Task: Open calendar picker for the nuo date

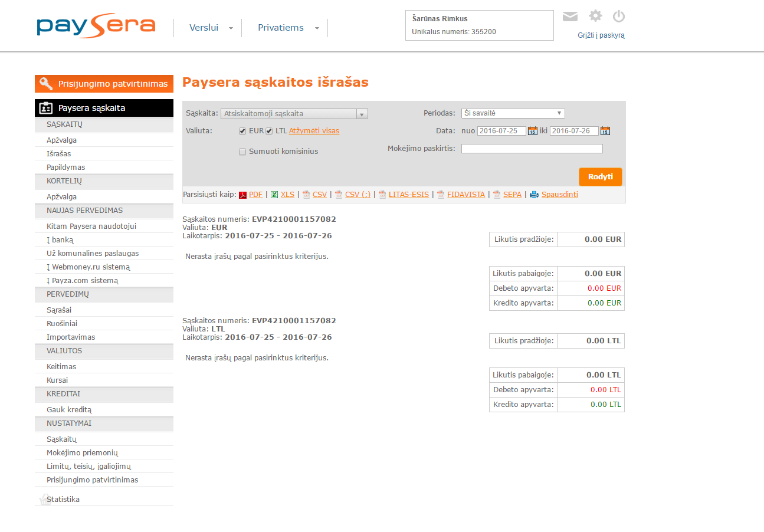Action: pyautogui.click(x=532, y=131)
